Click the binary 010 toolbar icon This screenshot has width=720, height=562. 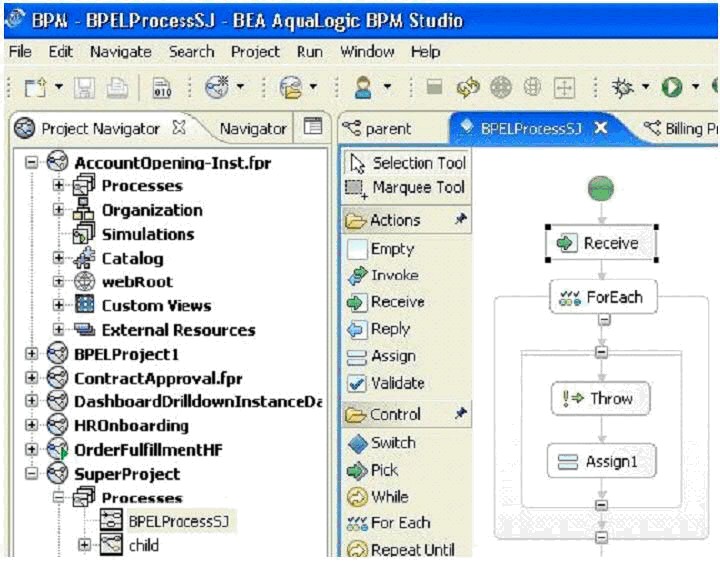(162, 88)
